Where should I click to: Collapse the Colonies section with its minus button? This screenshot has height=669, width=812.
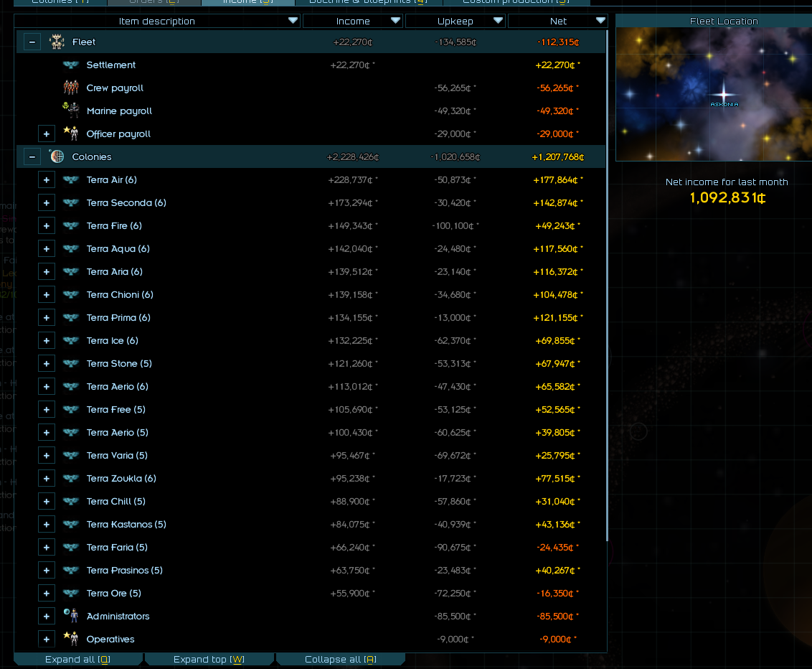point(32,156)
